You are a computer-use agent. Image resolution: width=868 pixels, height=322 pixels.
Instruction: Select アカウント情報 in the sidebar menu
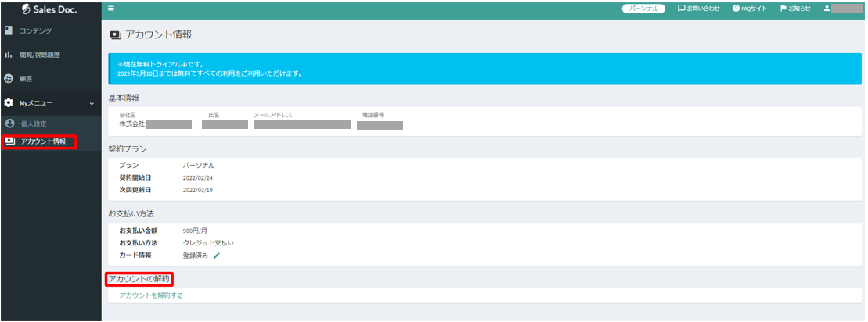42,141
